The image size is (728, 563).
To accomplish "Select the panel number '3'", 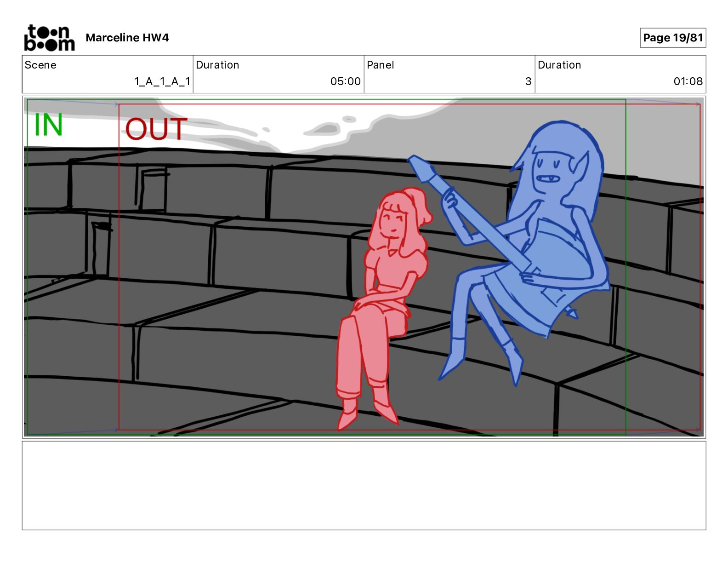I will [x=529, y=81].
